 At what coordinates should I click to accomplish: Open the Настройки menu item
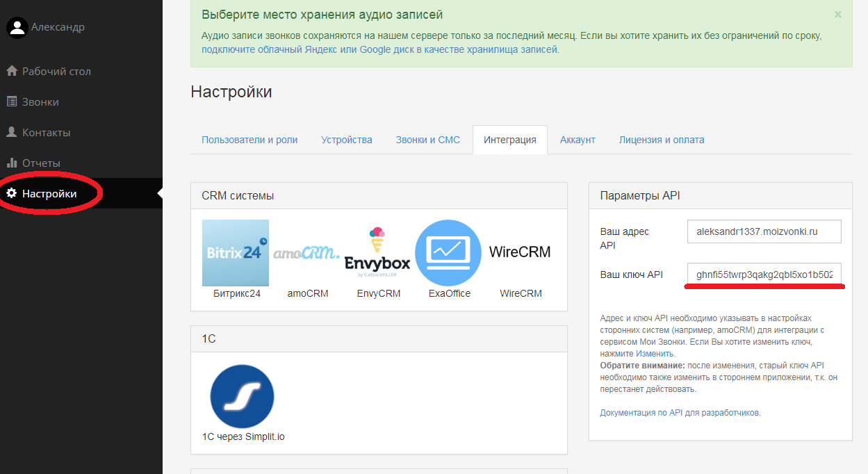pos(81,193)
